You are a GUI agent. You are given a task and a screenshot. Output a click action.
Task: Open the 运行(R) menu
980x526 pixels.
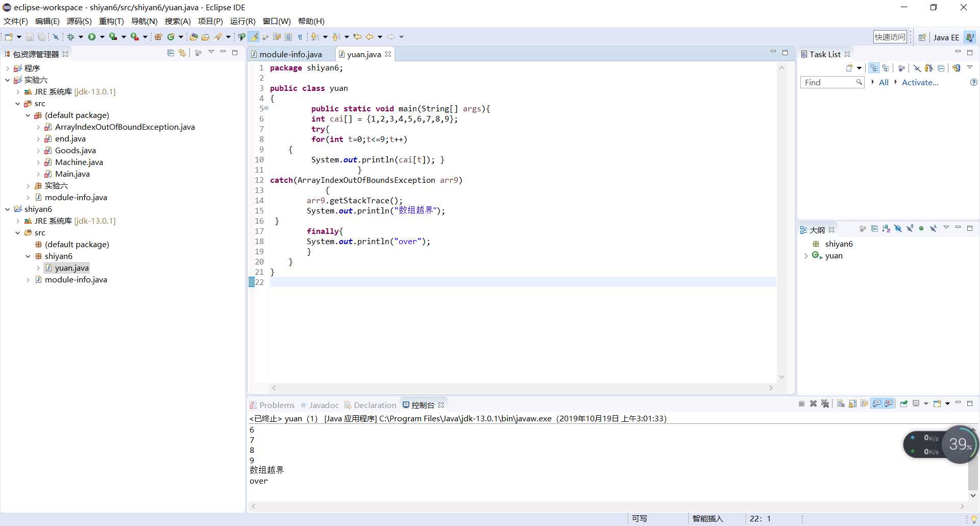pos(242,21)
